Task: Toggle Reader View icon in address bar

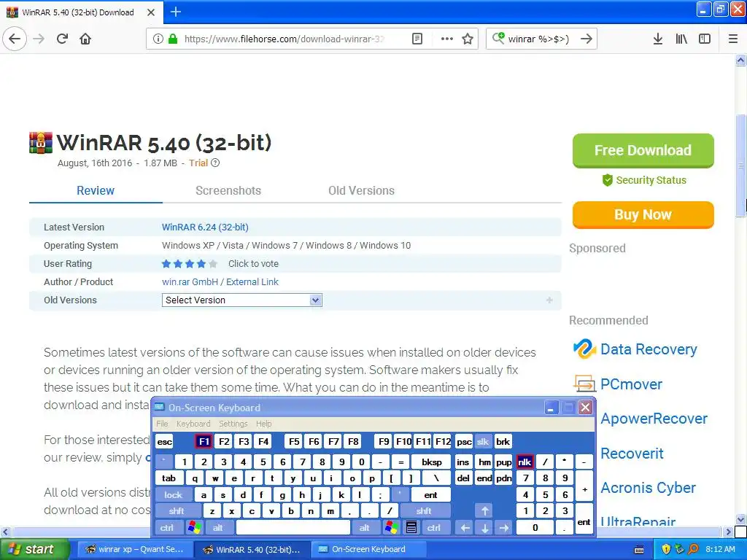Action: (x=417, y=39)
